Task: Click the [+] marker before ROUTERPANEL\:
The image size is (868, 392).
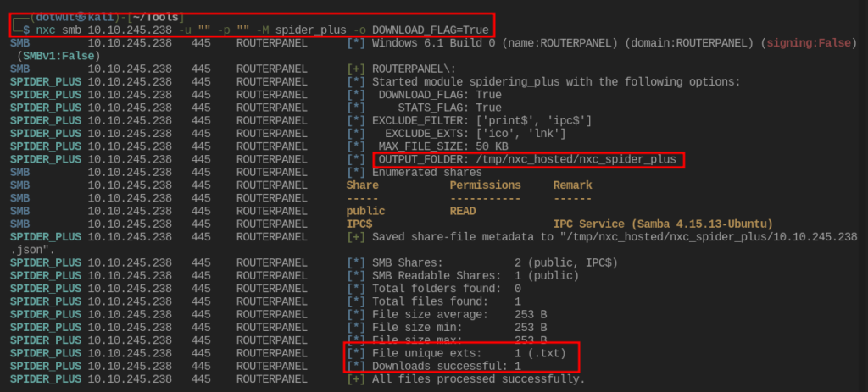Action: [x=356, y=69]
